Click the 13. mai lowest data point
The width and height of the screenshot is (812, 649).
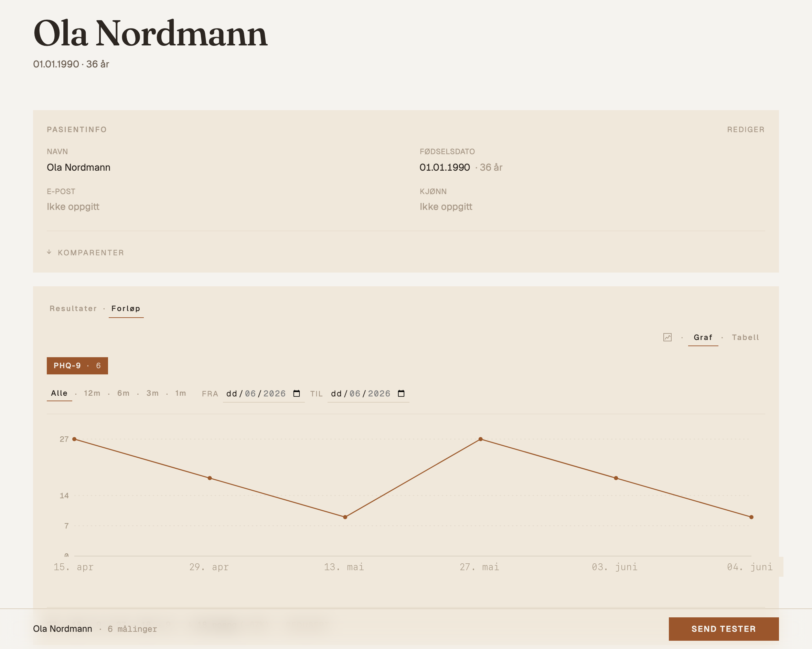click(345, 517)
